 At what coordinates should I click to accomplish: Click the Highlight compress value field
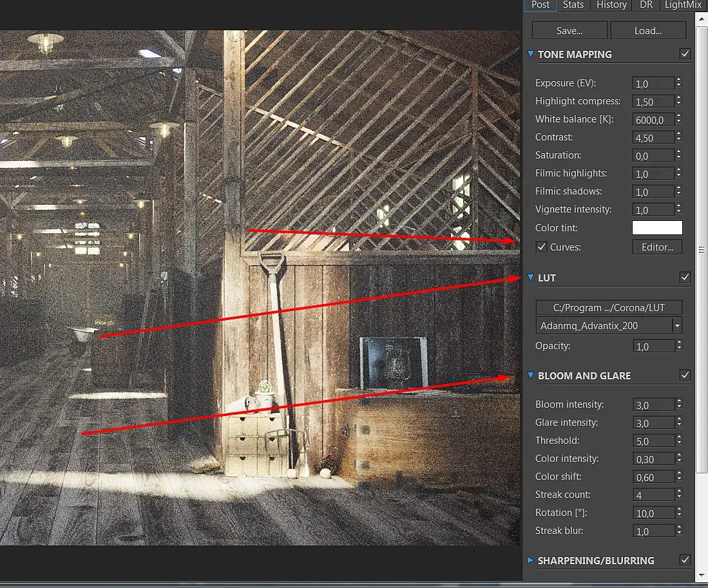click(653, 102)
